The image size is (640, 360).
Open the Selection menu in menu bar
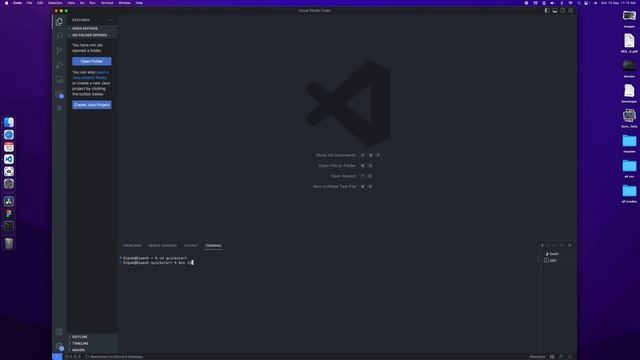[x=55, y=3]
